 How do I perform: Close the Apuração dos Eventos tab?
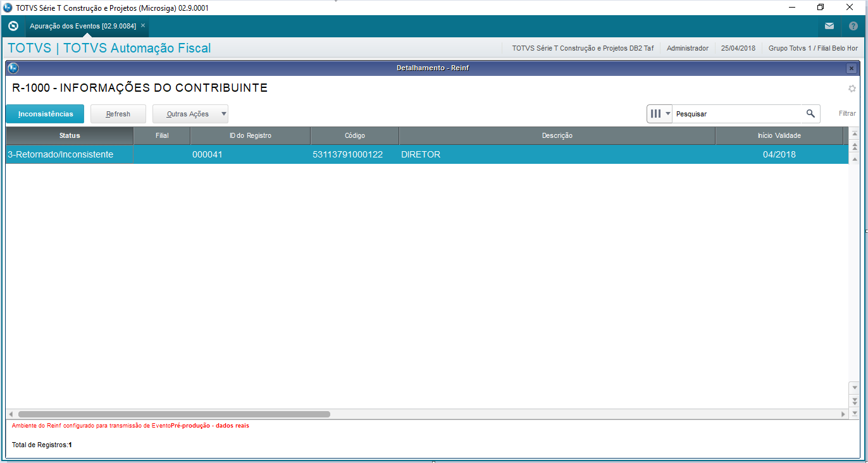[143, 26]
